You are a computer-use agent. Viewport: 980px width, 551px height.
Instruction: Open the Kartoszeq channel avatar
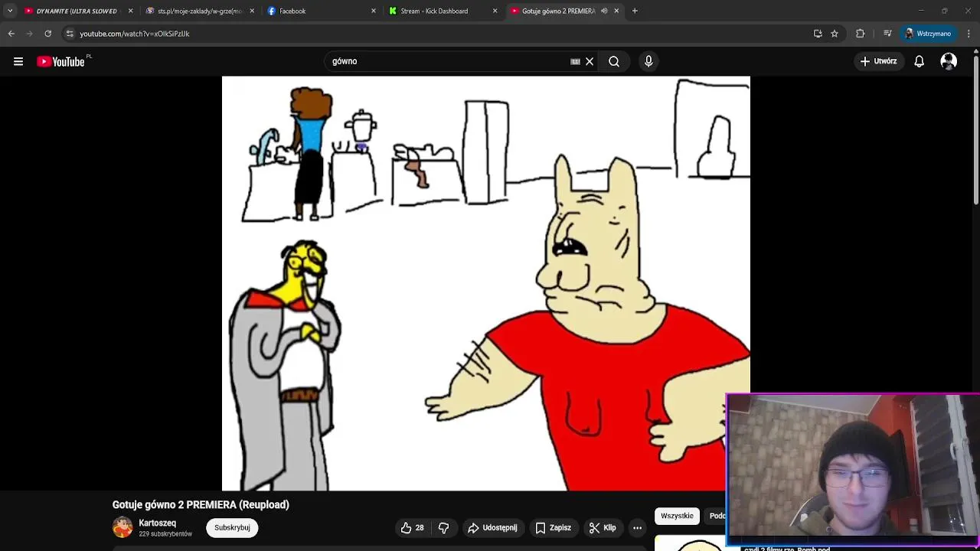pyautogui.click(x=122, y=527)
